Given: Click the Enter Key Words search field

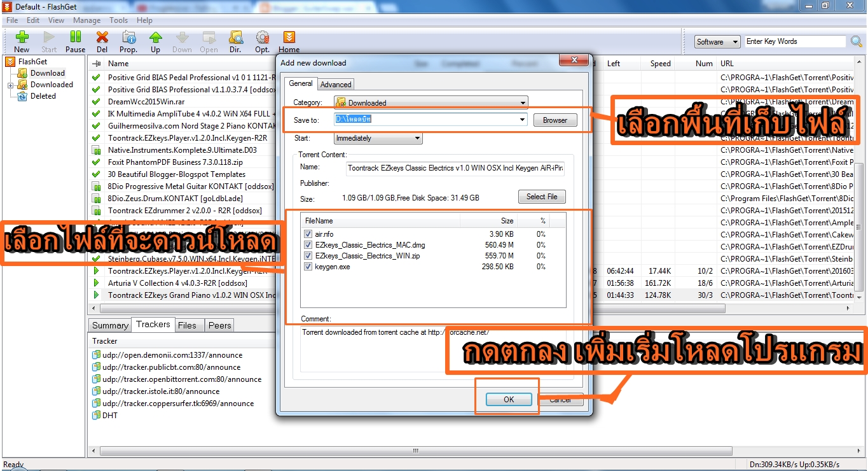Looking at the screenshot, I should (x=796, y=41).
